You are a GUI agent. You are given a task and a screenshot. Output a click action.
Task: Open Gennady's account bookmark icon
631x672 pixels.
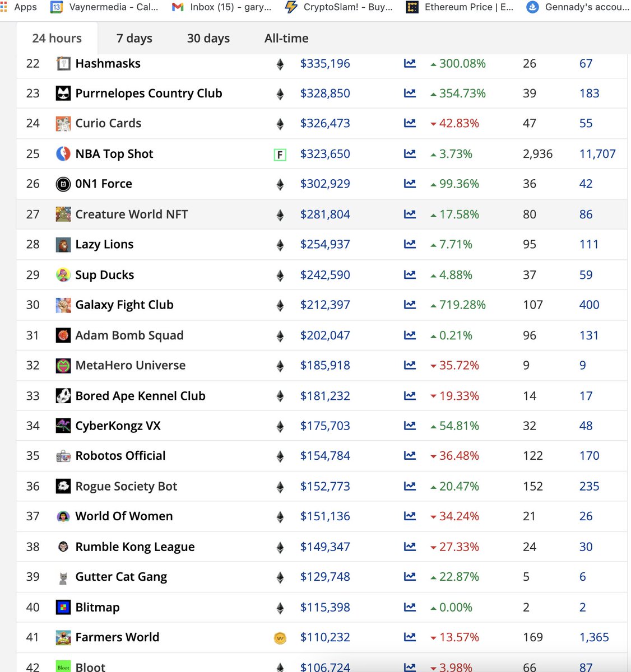(532, 7)
